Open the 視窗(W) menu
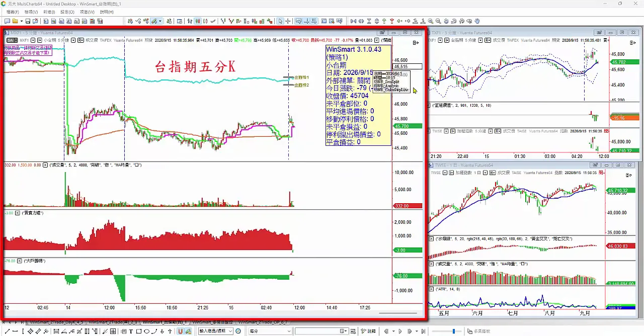644x336 pixels. tap(87, 12)
